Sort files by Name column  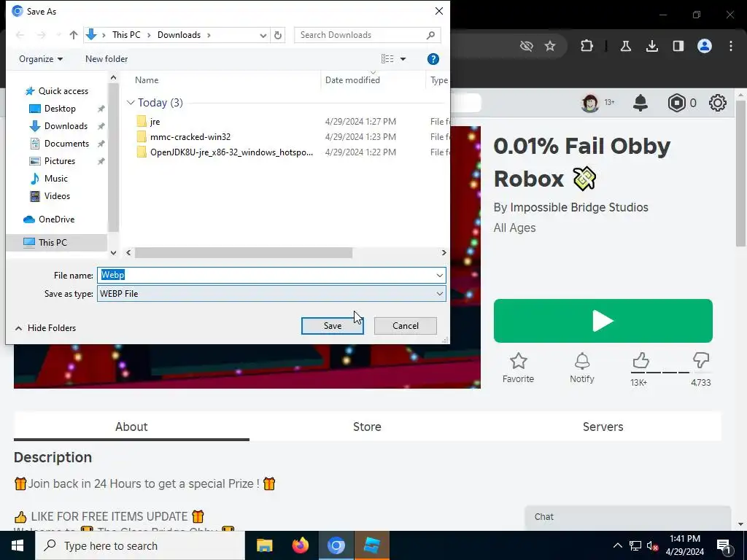point(146,80)
